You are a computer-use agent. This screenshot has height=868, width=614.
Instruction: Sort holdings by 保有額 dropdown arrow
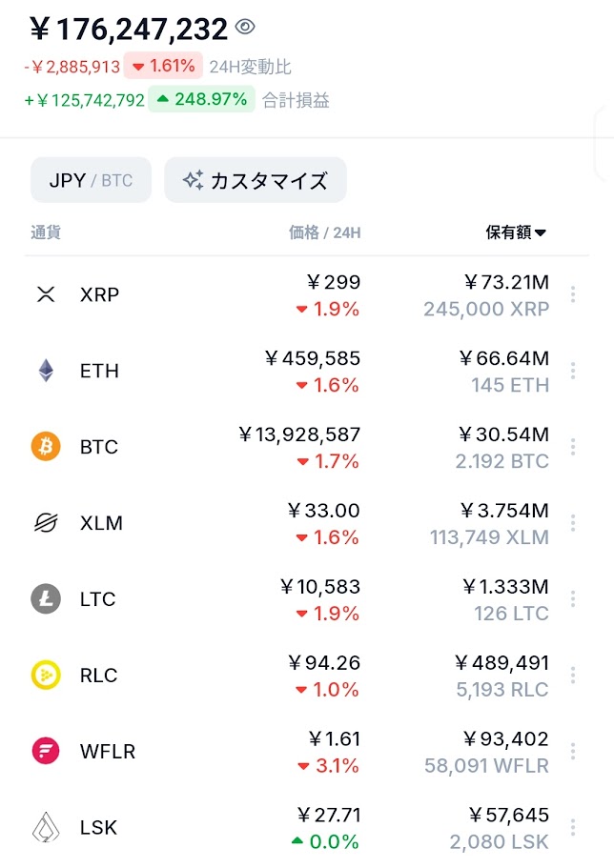(x=541, y=232)
